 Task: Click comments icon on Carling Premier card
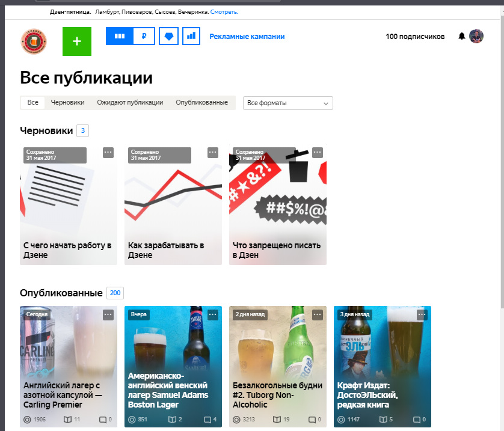coord(103,420)
